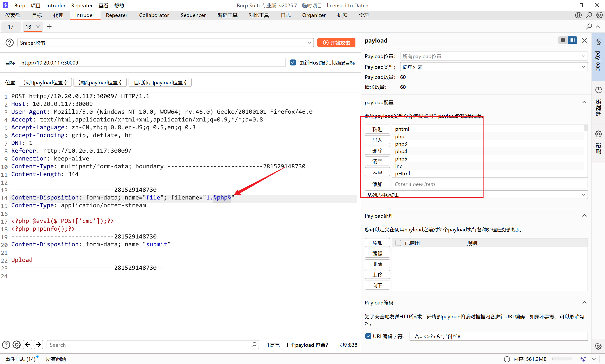Go forward with the right arrow button

(39, 345)
